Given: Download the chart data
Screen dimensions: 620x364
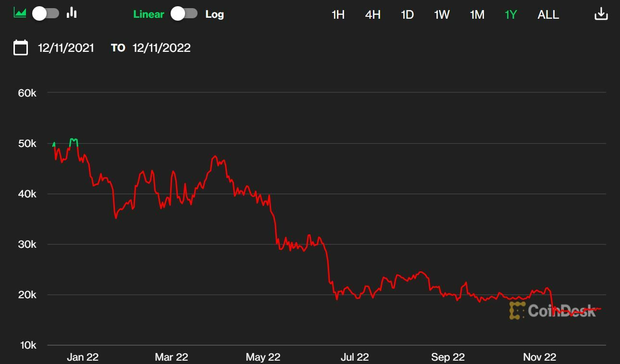Looking at the screenshot, I should (x=601, y=14).
